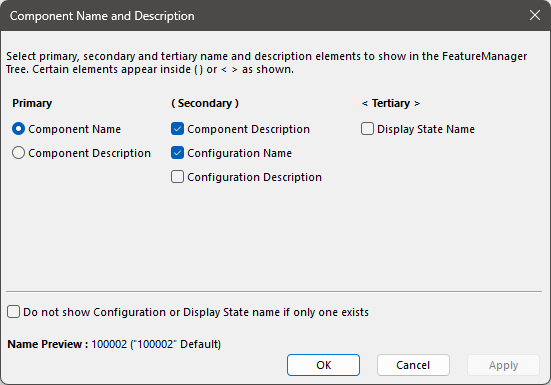Confirm with the OK button
Image resolution: width=551 pixels, height=385 pixels.
pyautogui.click(x=323, y=365)
